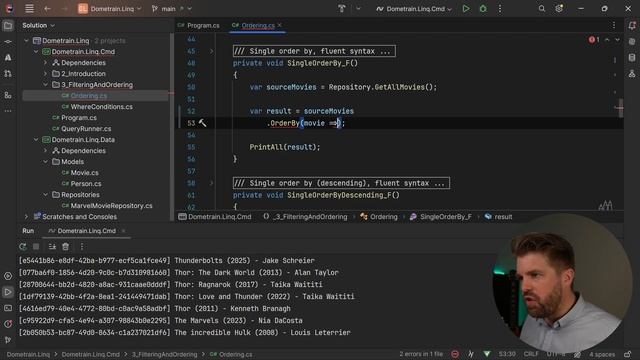Click the result breadcrumb
The image size is (640, 360).
click(498, 217)
